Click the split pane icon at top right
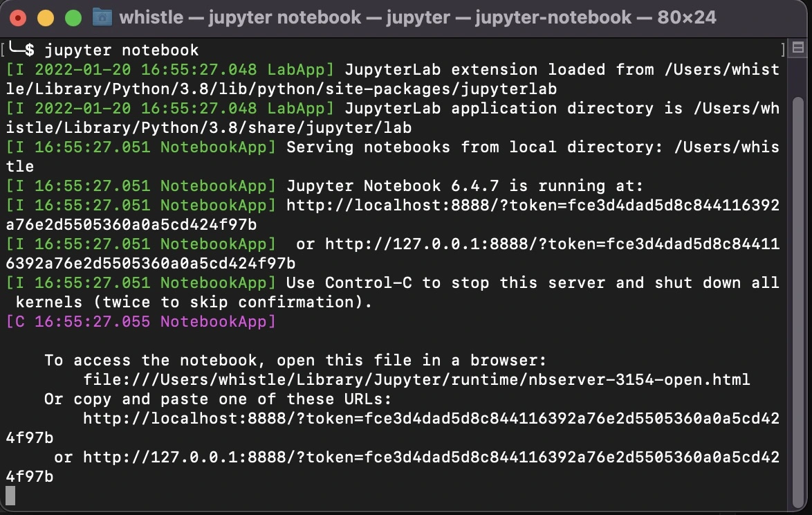812x515 pixels. point(798,48)
